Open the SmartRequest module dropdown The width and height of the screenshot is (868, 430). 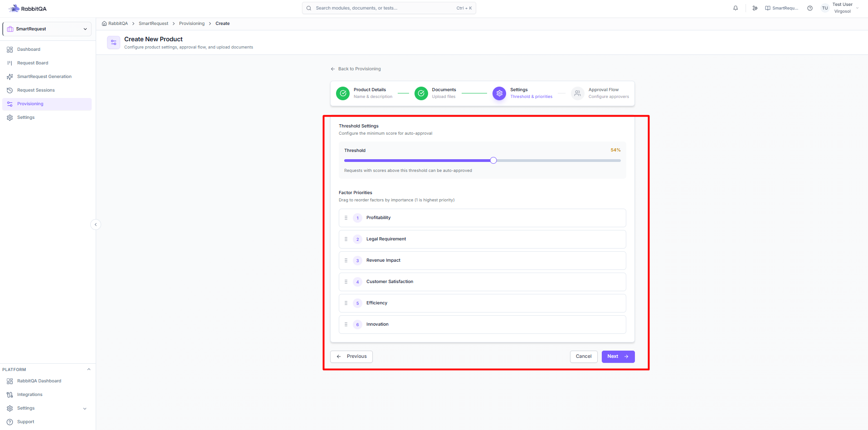tap(47, 29)
